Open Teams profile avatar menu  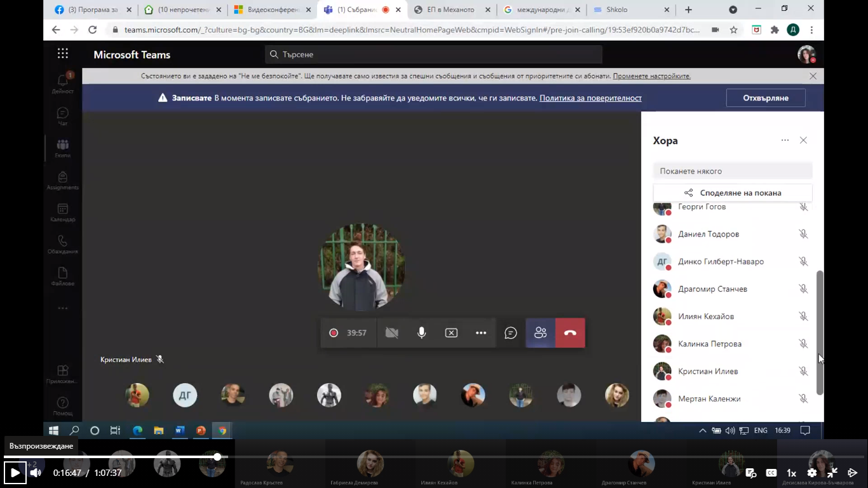[x=806, y=55]
